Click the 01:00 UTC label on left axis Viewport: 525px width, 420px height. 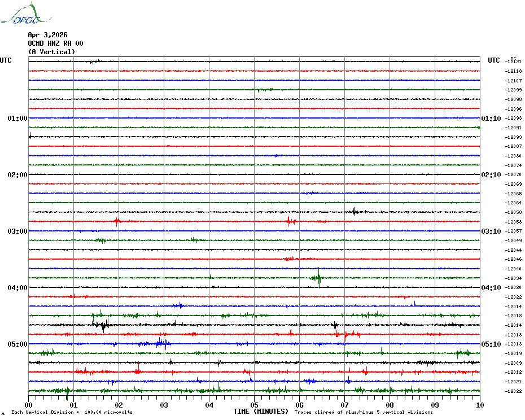[x=17, y=119]
